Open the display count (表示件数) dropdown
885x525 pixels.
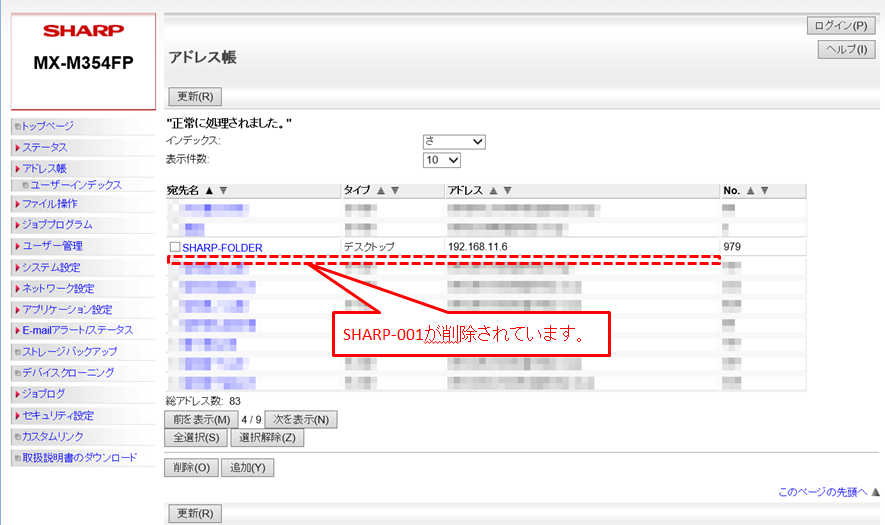click(441, 160)
